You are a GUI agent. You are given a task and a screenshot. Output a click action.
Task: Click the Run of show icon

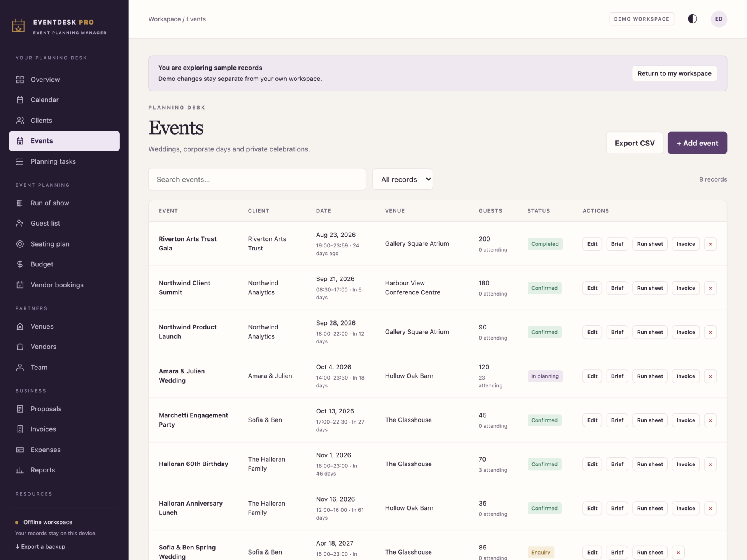[x=20, y=203]
